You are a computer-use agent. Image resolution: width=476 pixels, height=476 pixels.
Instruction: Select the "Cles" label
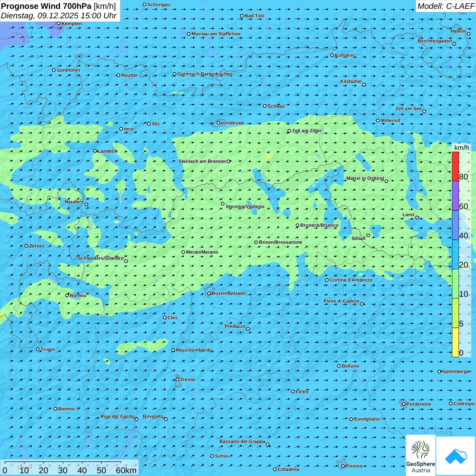click(173, 318)
